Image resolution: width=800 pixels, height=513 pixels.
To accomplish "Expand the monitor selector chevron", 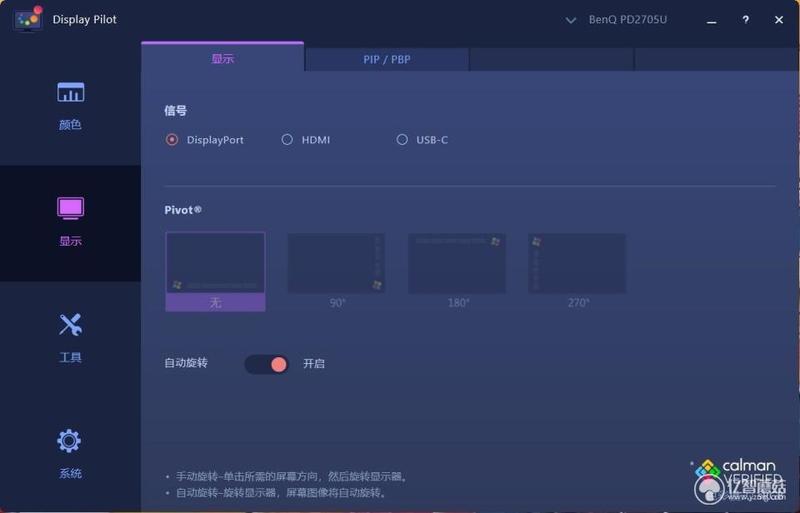I will tap(571, 20).
